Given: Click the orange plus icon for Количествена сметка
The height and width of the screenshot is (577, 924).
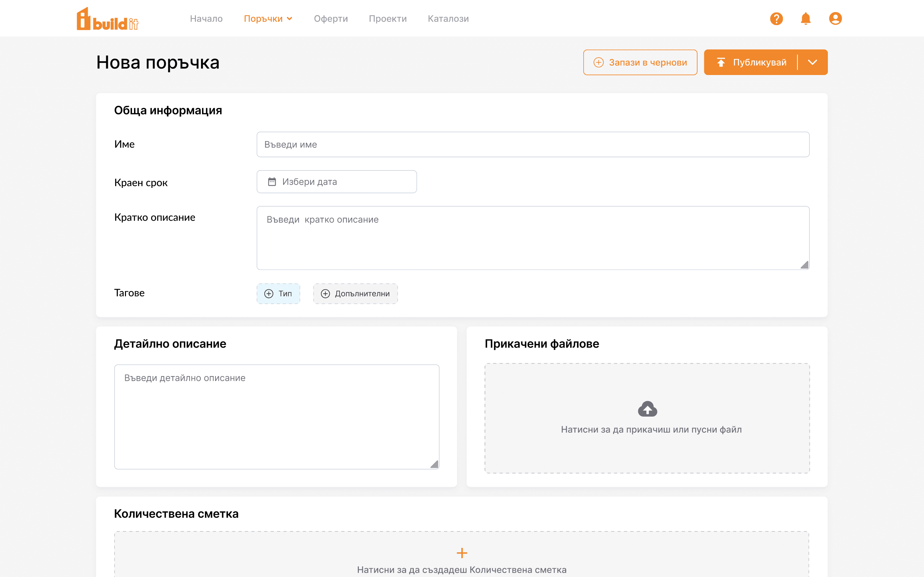Looking at the screenshot, I should [x=462, y=553].
